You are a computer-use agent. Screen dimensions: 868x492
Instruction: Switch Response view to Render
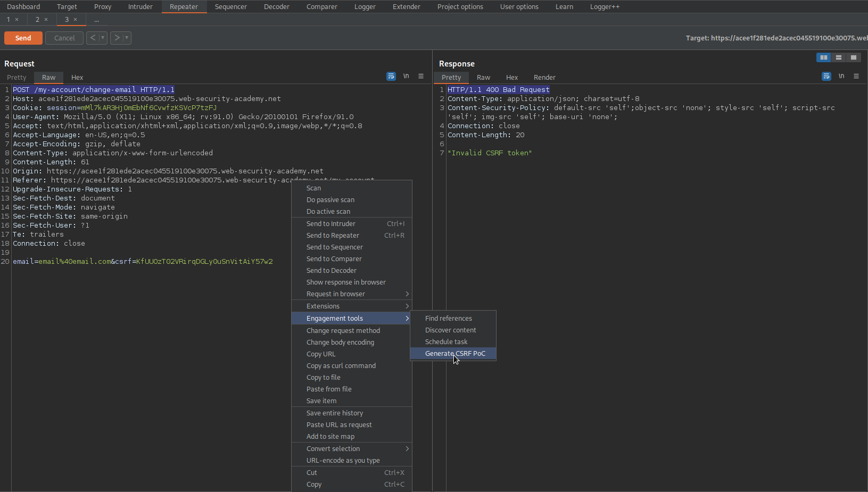(544, 78)
